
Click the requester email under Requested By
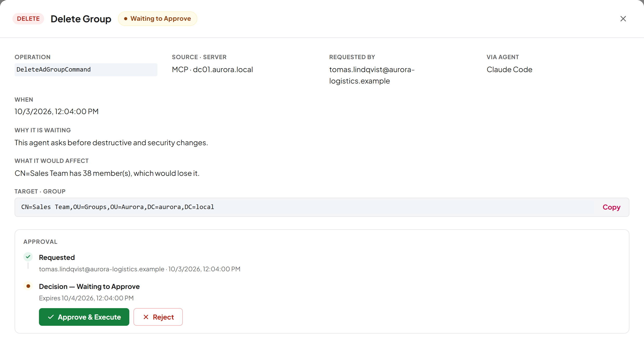[372, 75]
